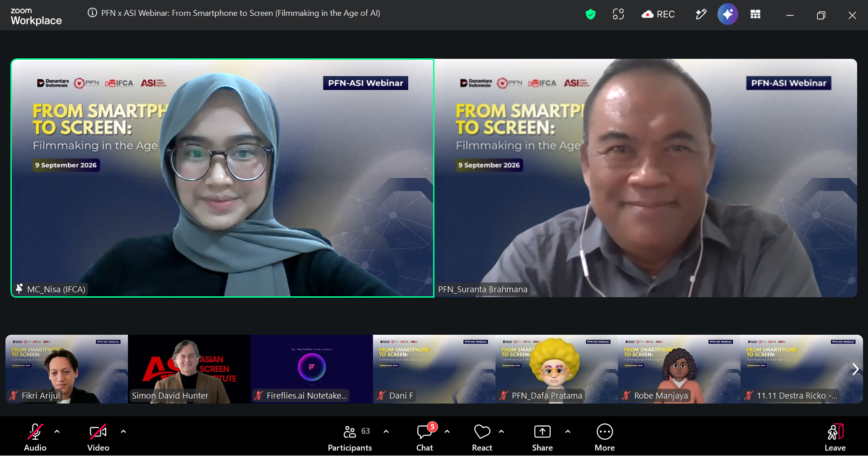Launch the AI Companion sparkle button

(728, 14)
